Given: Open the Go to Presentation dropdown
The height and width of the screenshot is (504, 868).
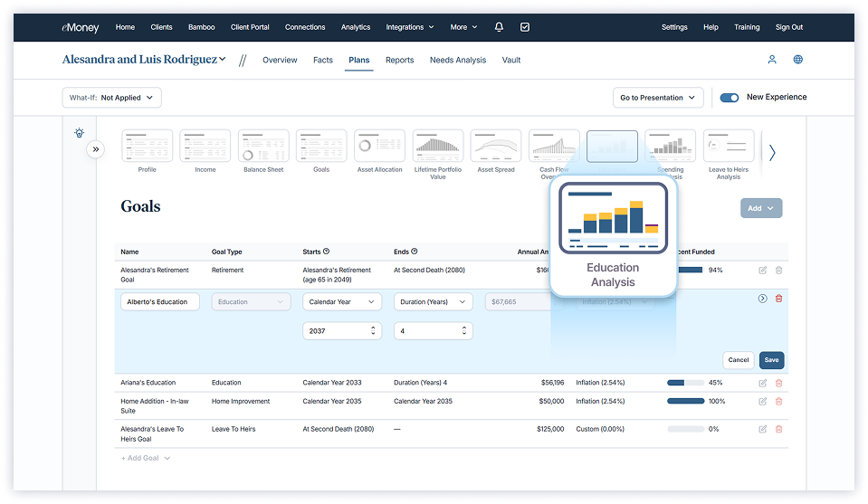Looking at the screenshot, I should tap(658, 98).
